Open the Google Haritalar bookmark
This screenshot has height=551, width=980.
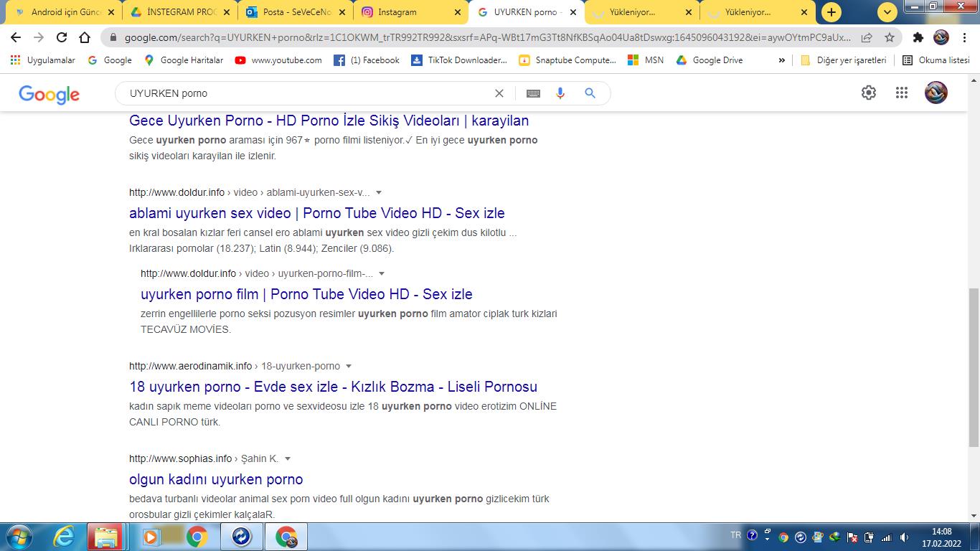click(x=184, y=60)
